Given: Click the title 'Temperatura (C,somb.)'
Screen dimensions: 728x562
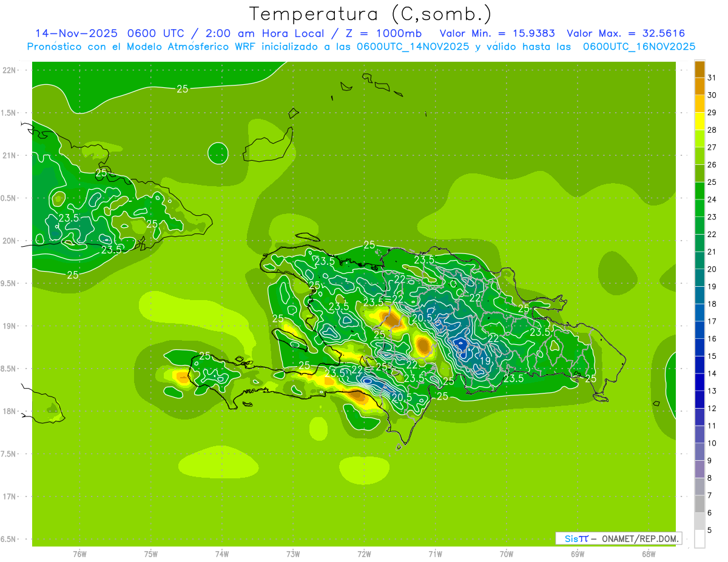Looking at the screenshot, I should pyautogui.click(x=370, y=14).
